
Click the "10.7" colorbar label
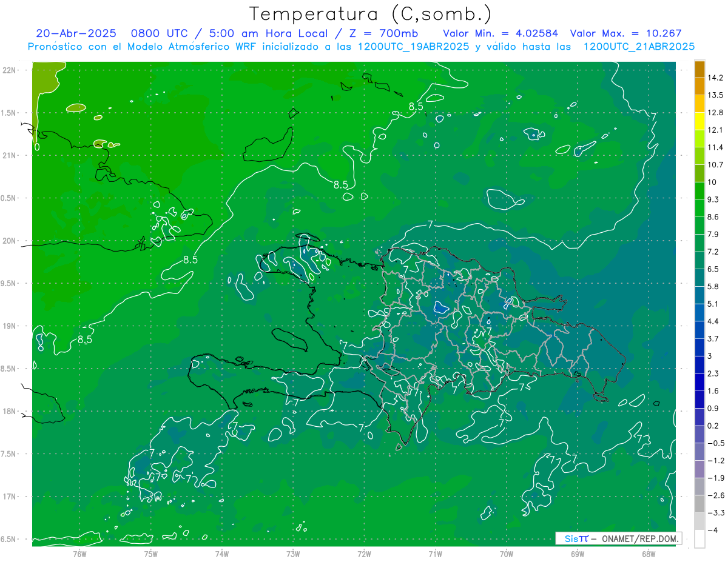(716, 165)
